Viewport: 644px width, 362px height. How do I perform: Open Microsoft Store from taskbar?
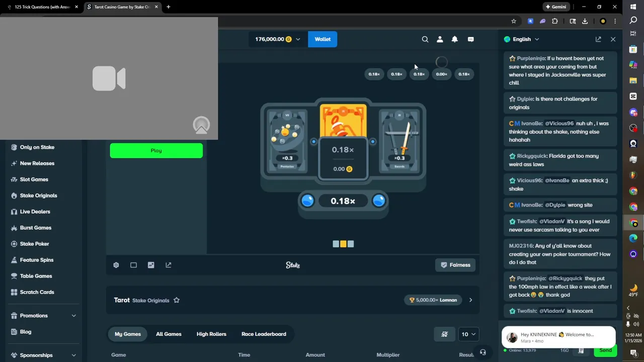pos(633,49)
